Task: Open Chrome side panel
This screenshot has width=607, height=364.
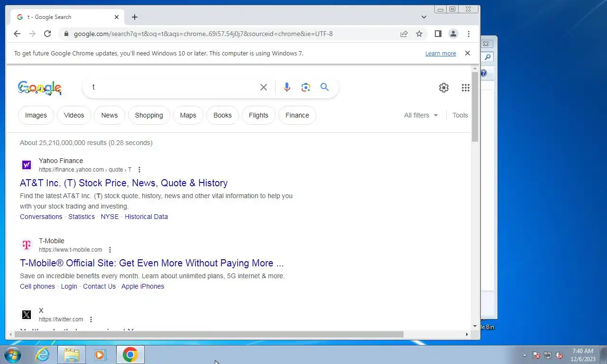Action: pos(438,34)
